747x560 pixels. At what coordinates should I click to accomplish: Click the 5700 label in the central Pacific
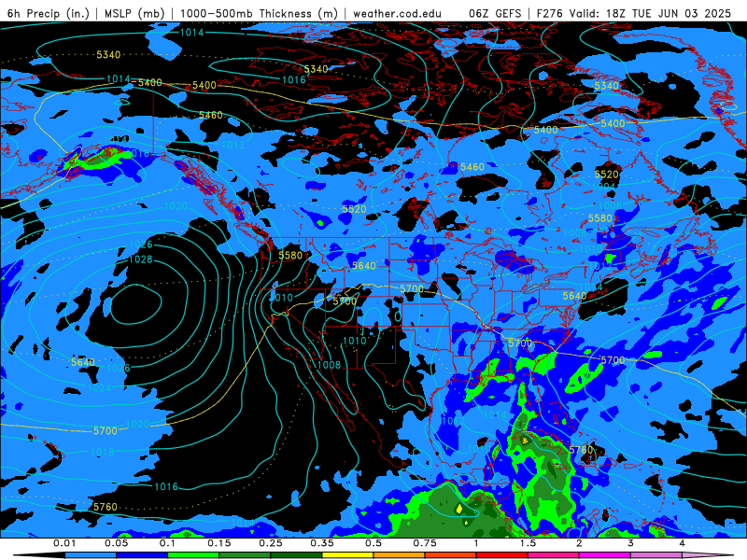[106, 431]
